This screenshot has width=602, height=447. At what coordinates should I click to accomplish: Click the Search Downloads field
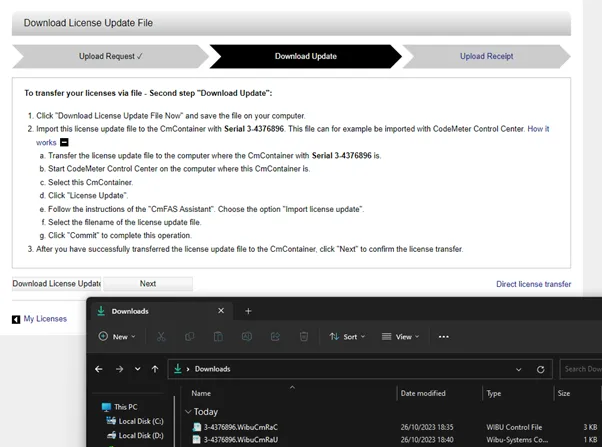(581, 369)
